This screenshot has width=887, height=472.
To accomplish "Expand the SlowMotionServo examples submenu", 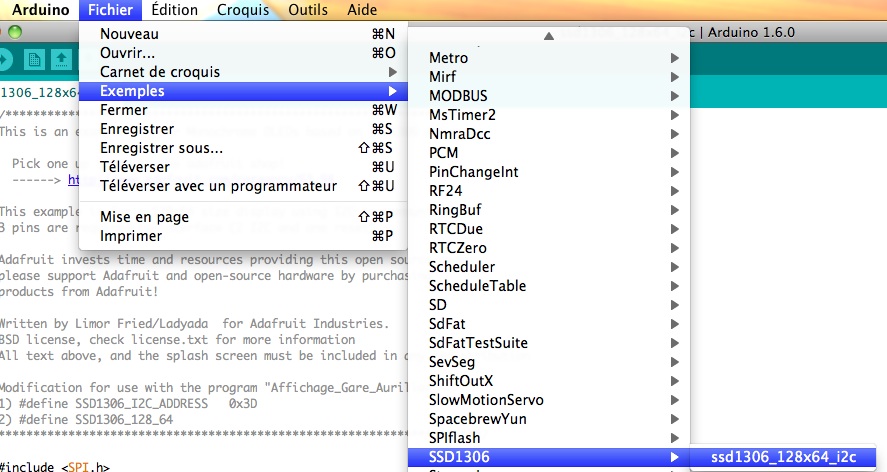I will pyautogui.click(x=549, y=400).
